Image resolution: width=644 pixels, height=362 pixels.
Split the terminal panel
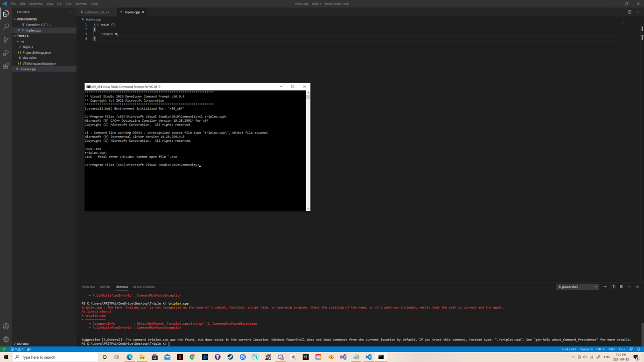click(613, 286)
